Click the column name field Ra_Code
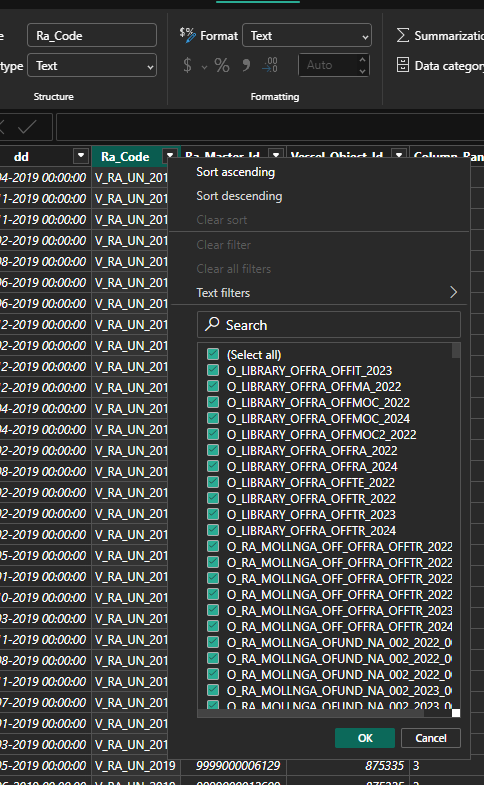The width and height of the screenshot is (484, 785). [92, 36]
